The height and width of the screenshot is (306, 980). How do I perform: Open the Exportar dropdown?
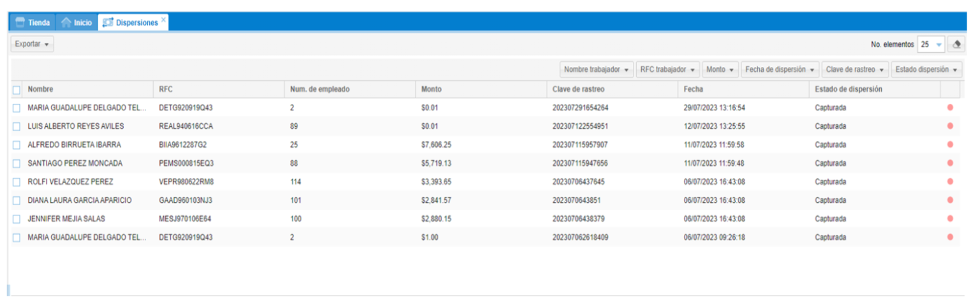32,44
